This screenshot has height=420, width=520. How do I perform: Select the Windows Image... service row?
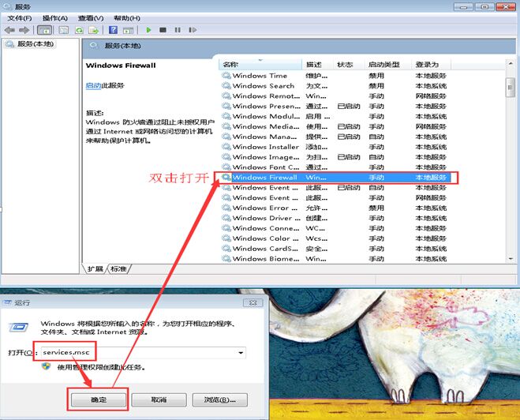pyautogui.click(x=335, y=157)
